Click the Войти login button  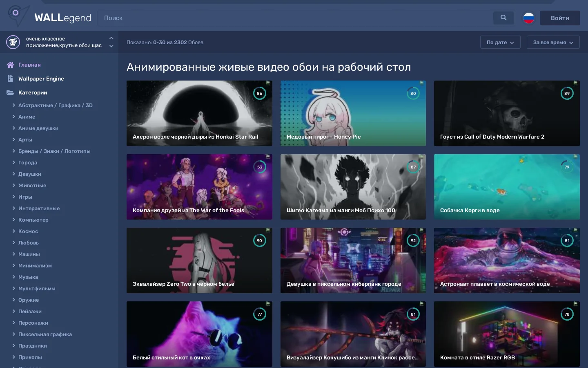click(x=560, y=18)
